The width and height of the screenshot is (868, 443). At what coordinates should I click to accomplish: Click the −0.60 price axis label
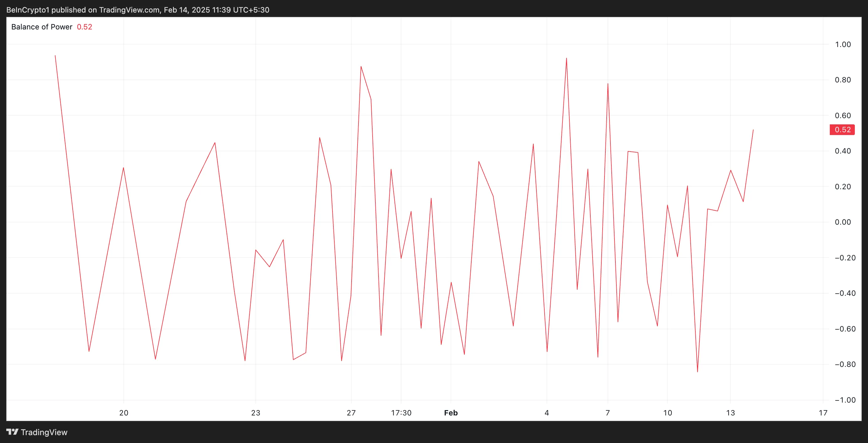(845, 329)
